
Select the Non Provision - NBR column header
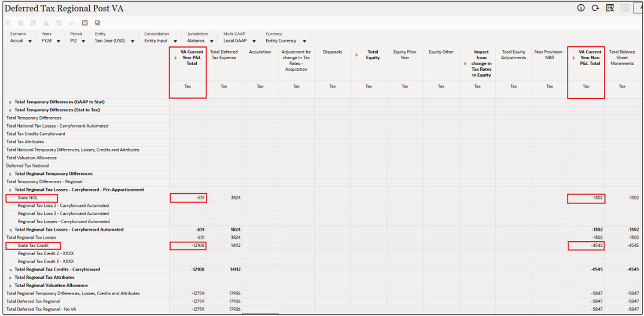pyautogui.click(x=550, y=55)
